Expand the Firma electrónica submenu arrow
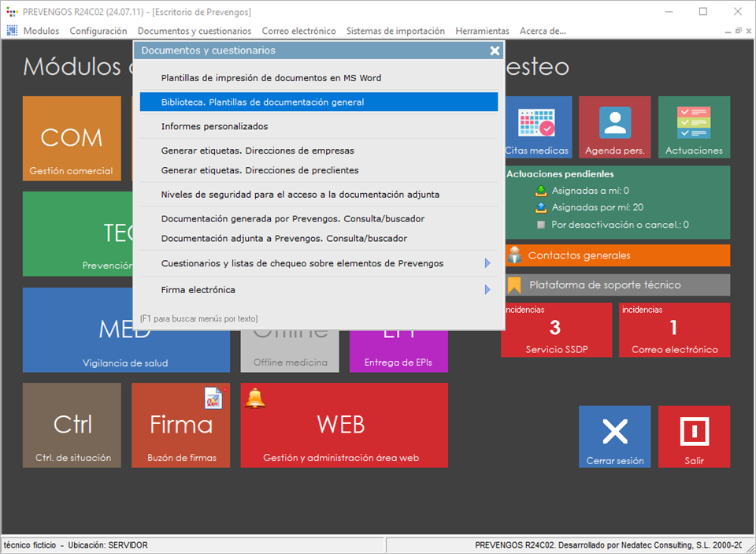756x554 pixels. point(487,290)
